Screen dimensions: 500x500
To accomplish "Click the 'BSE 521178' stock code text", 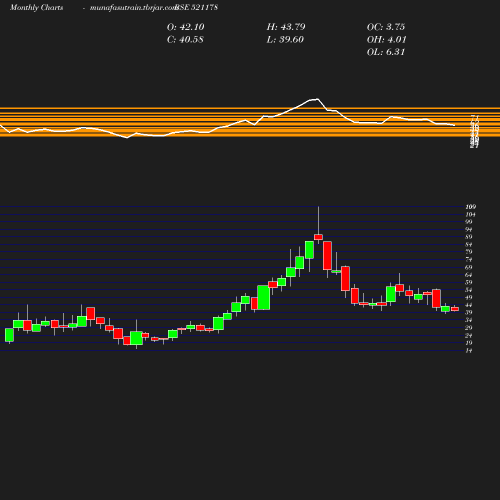I will tap(196, 7).
